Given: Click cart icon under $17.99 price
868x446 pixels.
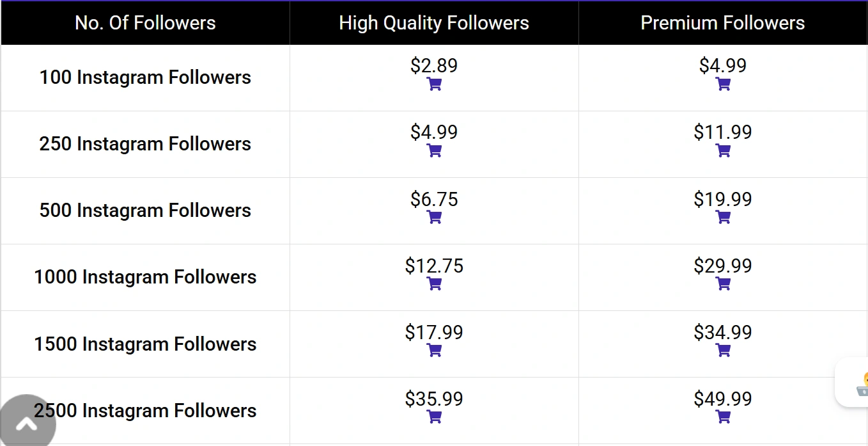Looking at the screenshot, I should (x=434, y=350).
